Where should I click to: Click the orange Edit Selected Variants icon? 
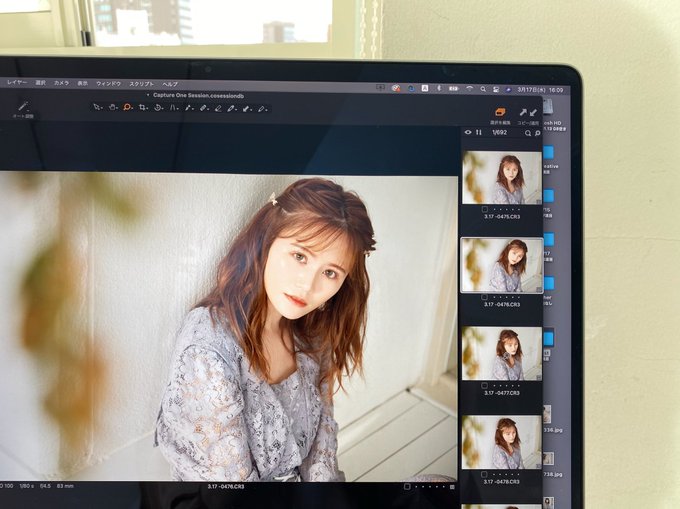pyautogui.click(x=500, y=113)
